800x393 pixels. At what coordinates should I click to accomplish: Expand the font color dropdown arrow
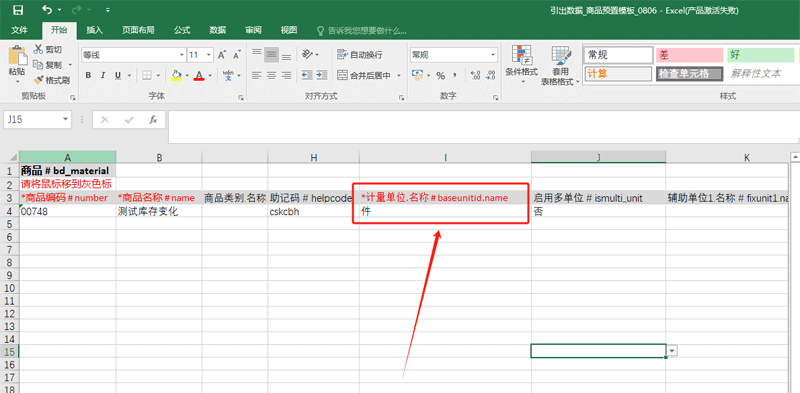tap(210, 76)
